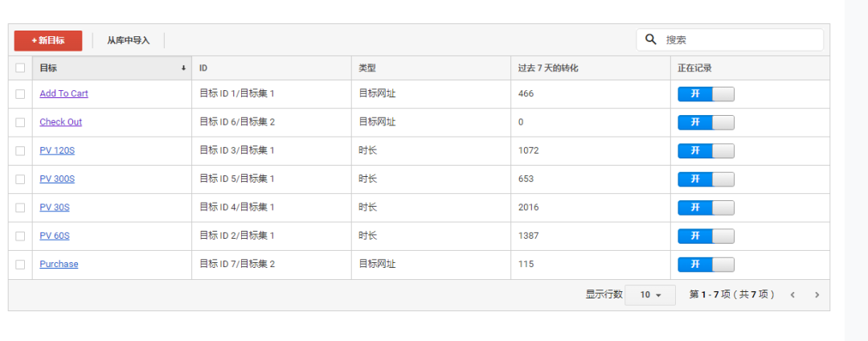Open the Check Out goal link
Image resolution: width=868 pixels, height=341 pixels.
pos(60,122)
